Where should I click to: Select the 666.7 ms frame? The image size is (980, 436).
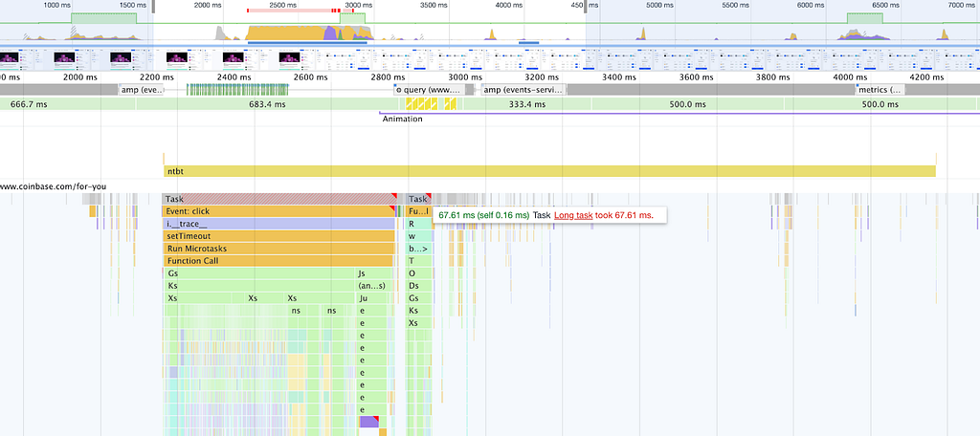pos(68,104)
